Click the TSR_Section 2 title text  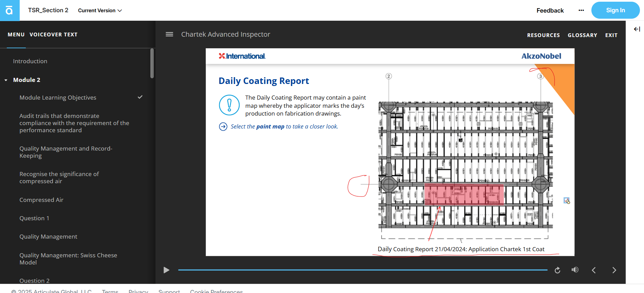(x=48, y=10)
